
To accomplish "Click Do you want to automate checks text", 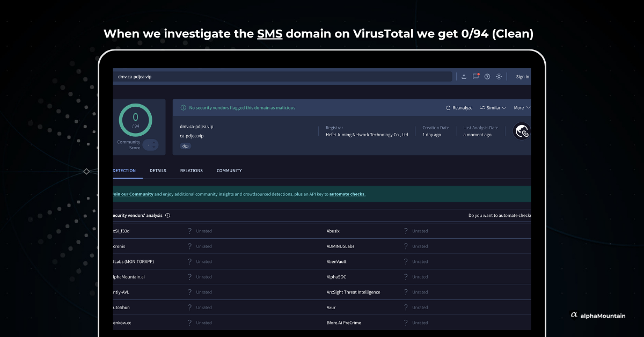I will 500,215.
